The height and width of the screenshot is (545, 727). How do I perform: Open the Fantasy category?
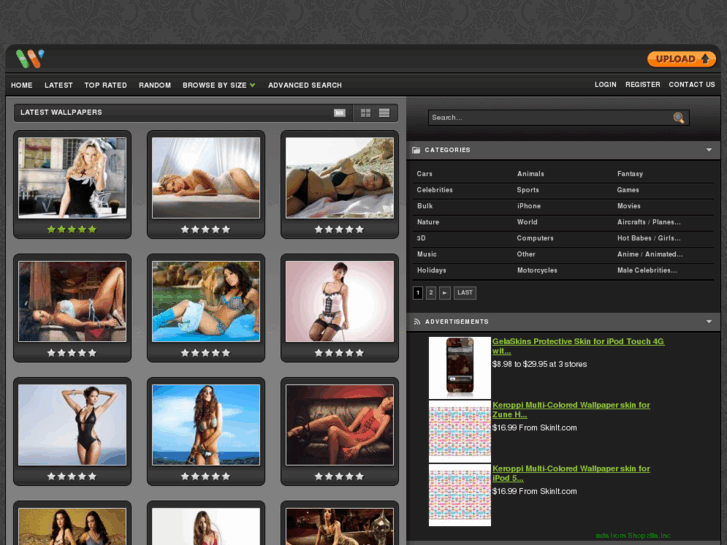[x=630, y=174]
